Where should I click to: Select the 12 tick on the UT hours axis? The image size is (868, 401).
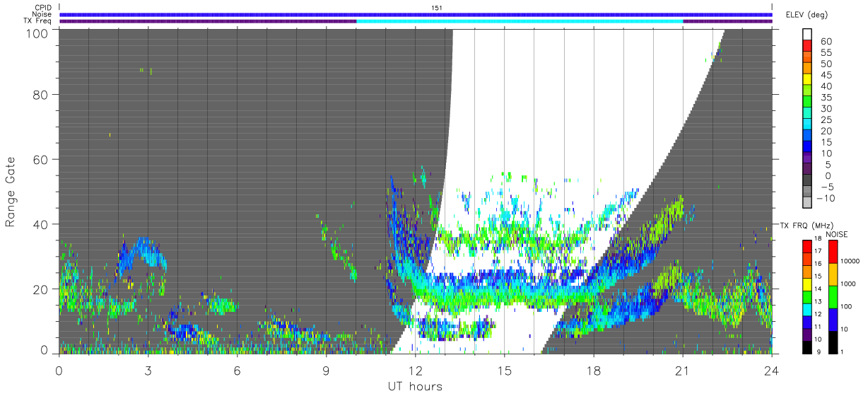tap(416, 369)
